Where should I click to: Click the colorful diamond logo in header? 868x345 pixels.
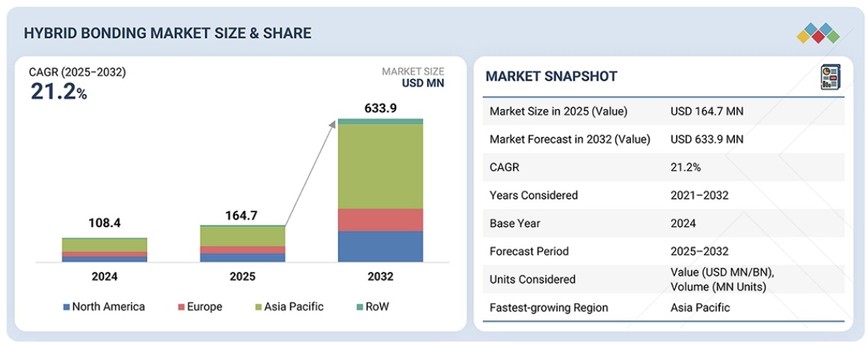[817, 33]
